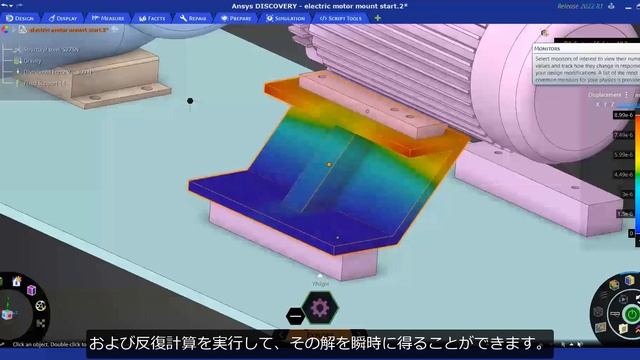Select the Facets tab

[x=152, y=18]
